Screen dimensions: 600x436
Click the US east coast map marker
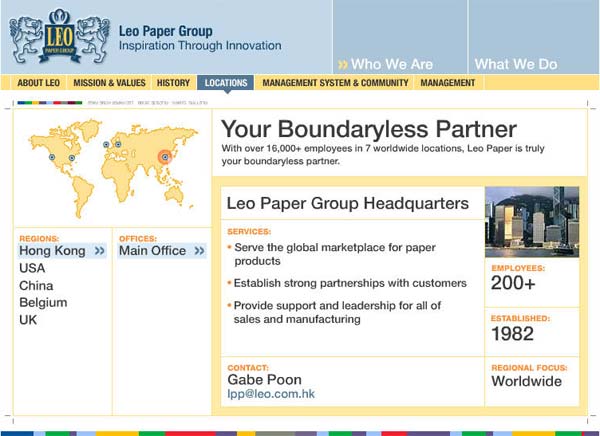point(71,158)
